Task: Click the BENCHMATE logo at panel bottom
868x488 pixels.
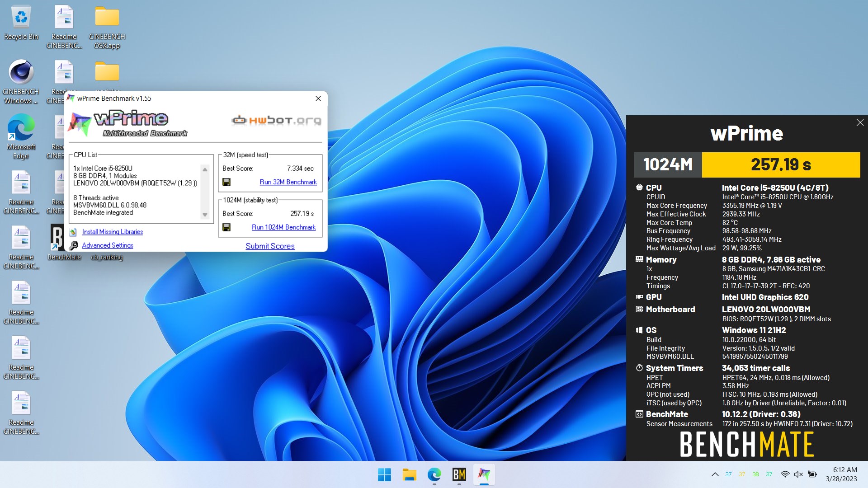Action: [x=747, y=445]
